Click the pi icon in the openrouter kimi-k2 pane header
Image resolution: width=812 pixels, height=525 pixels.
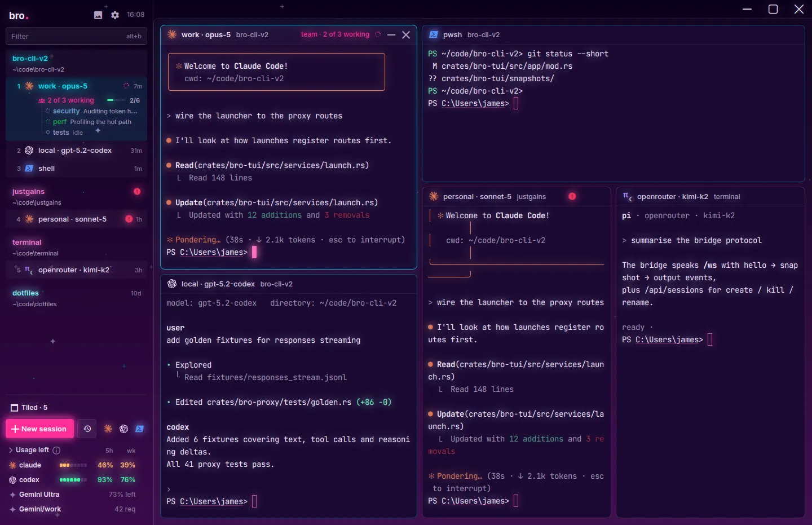628,196
